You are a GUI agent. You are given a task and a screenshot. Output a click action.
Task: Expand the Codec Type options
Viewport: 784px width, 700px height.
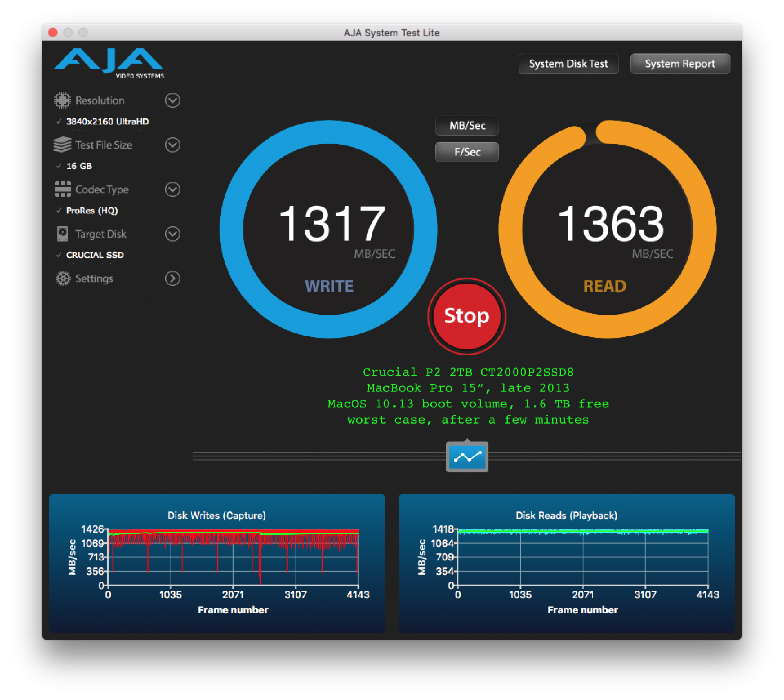click(172, 189)
